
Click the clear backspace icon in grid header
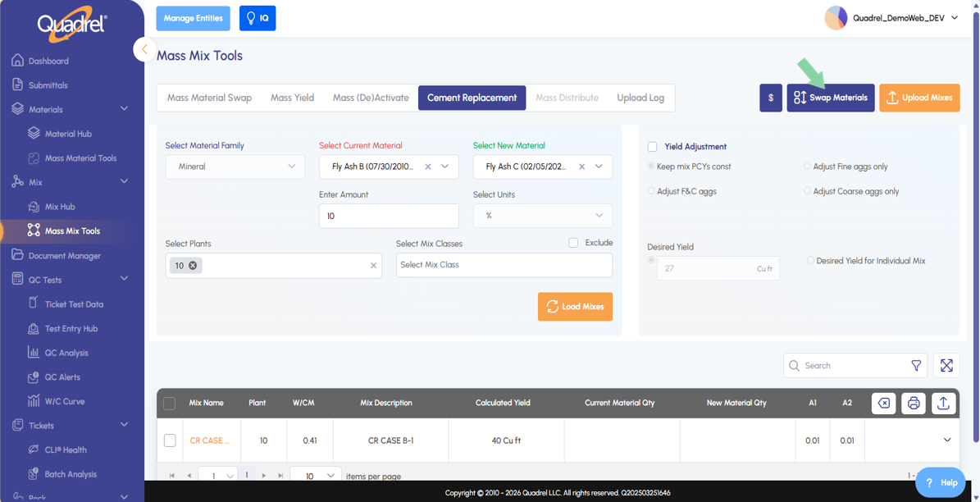coord(883,404)
